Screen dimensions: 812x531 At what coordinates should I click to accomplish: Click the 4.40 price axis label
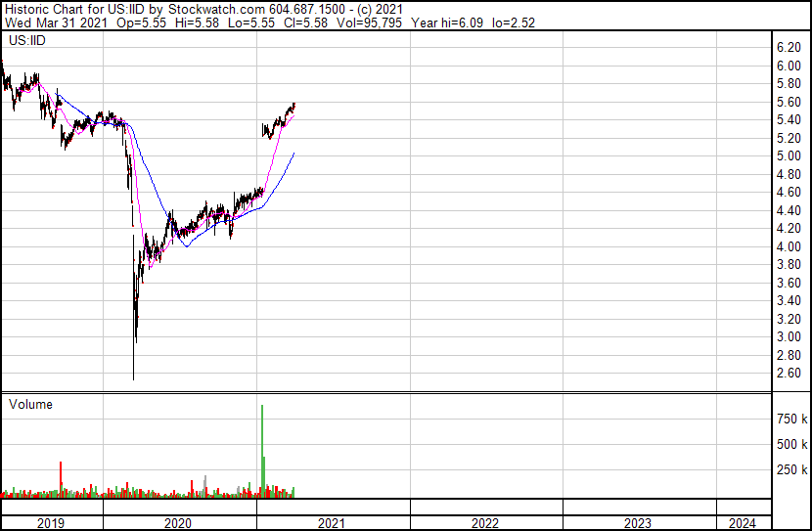(x=789, y=210)
